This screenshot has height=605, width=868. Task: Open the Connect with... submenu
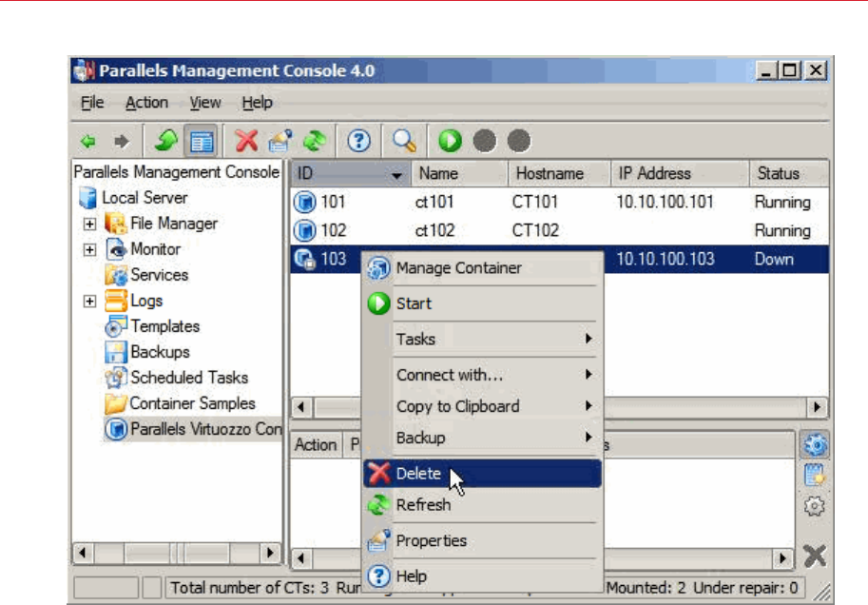click(482, 375)
